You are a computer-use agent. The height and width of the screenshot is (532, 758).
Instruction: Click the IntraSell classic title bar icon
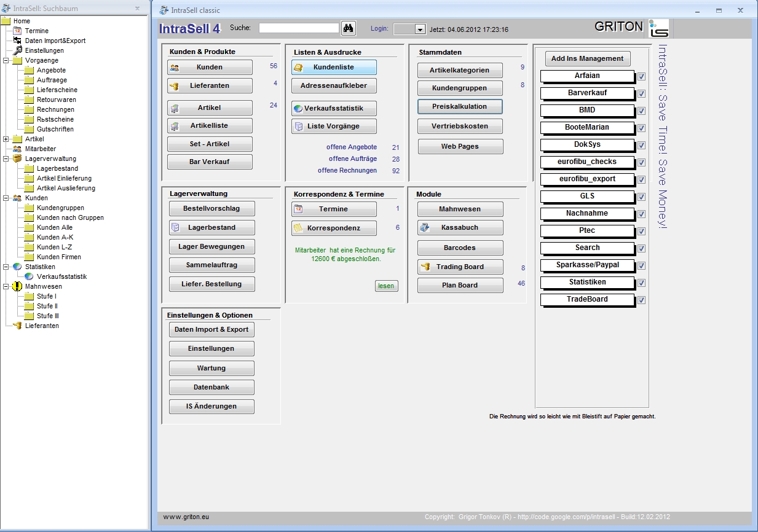click(x=162, y=10)
